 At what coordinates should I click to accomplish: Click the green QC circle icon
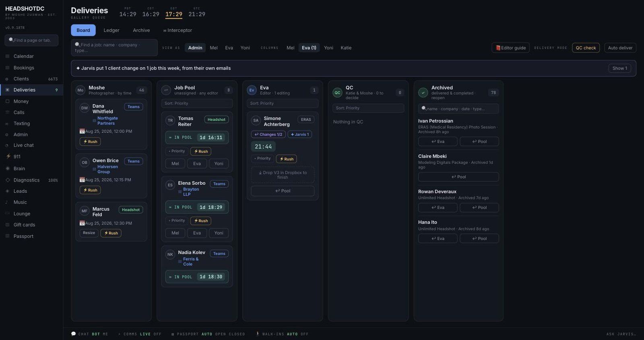point(337,93)
